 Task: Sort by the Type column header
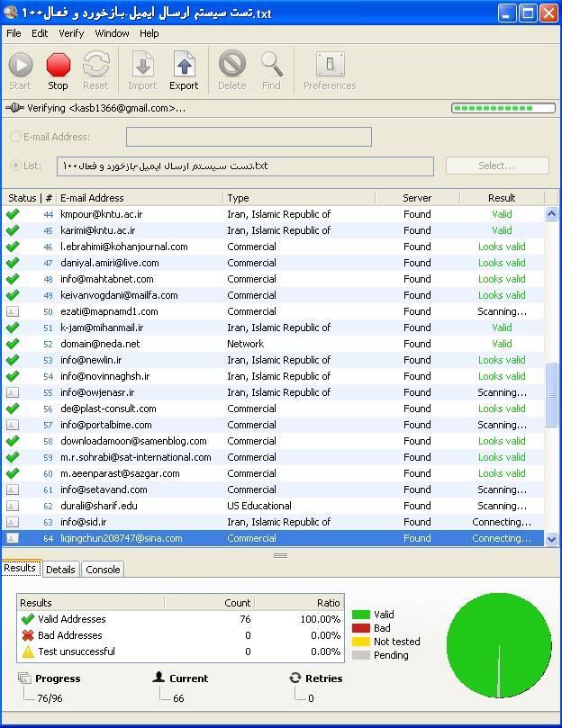[x=299, y=198]
